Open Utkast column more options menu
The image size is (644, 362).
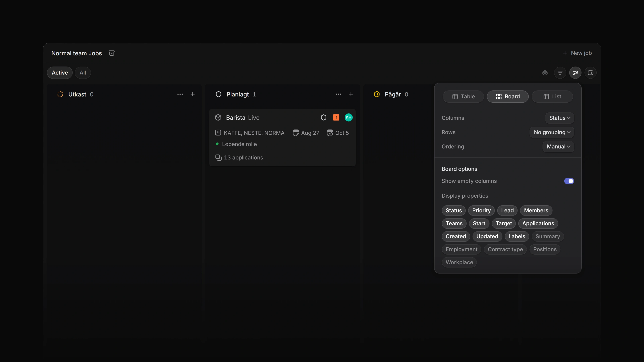click(x=180, y=94)
